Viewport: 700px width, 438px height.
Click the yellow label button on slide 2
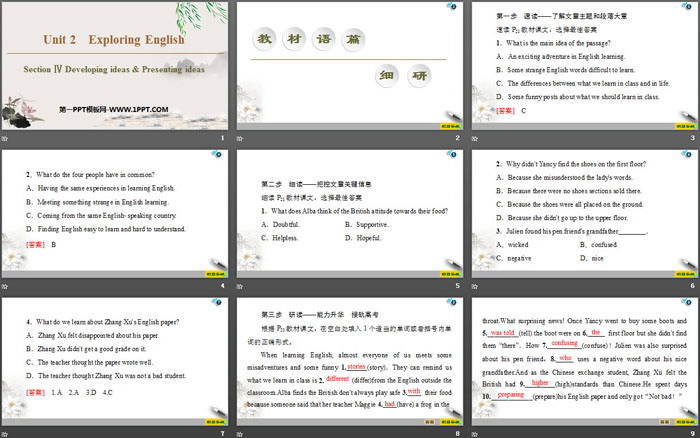click(450, 126)
